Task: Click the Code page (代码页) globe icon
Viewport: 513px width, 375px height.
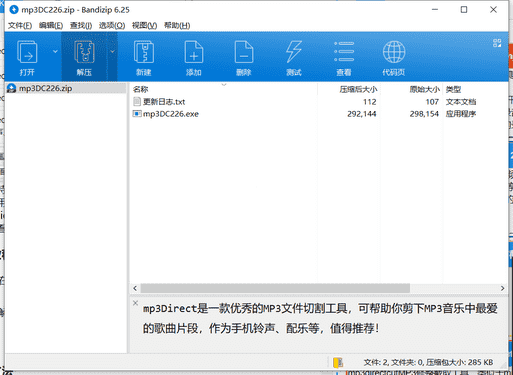Action: [x=394, y=58]
